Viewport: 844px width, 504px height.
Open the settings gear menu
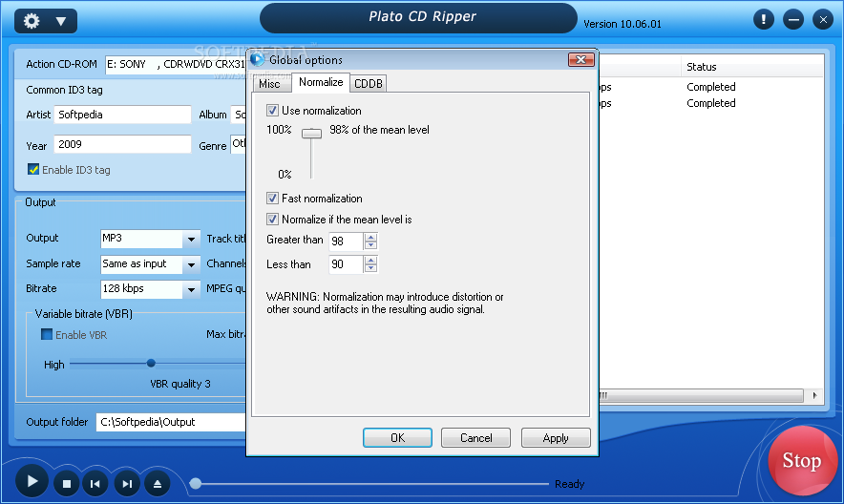click(x=32, y=21)
